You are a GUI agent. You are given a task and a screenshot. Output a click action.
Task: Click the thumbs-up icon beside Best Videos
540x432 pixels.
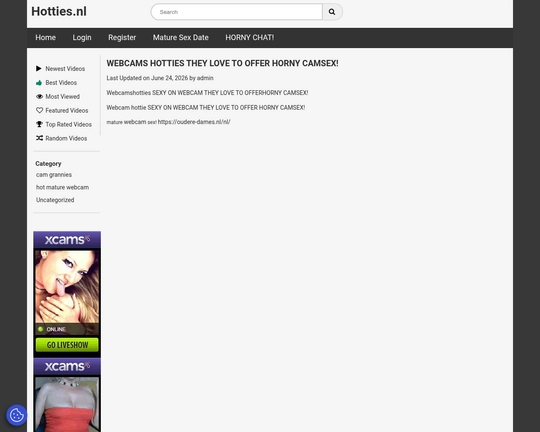pyautogui.click(x=39, y=83)
